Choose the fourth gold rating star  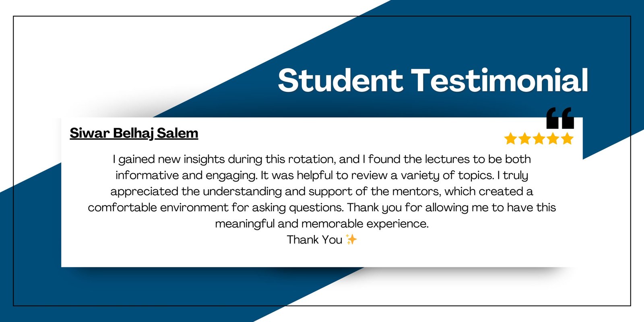coord(553,139)
